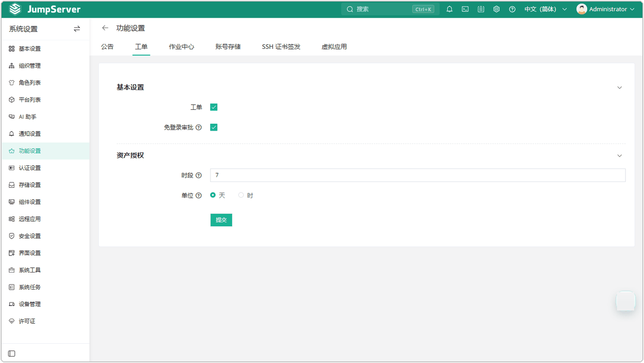Open the Administrator user dropdown arrow

[x=632, y=9]
